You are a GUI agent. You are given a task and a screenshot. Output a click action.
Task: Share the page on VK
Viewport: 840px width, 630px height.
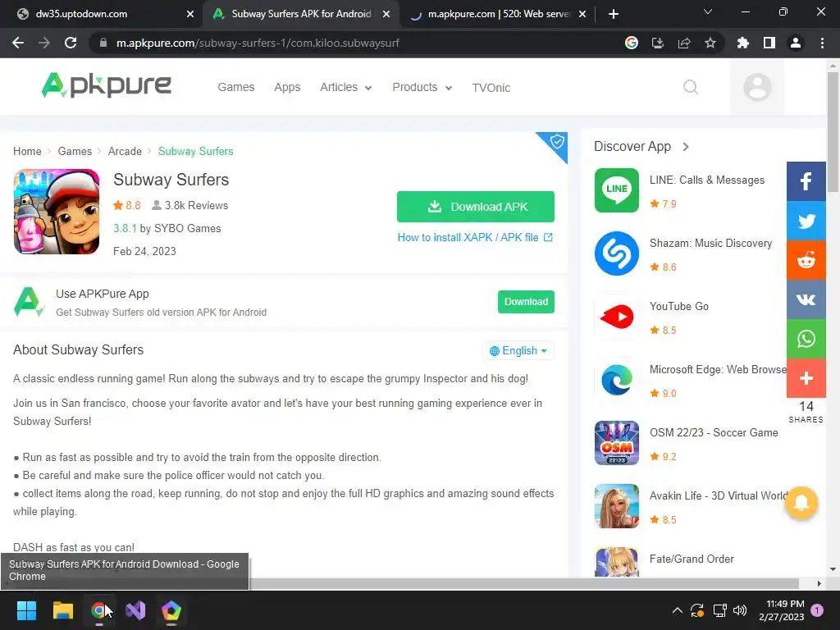point(806,299)
